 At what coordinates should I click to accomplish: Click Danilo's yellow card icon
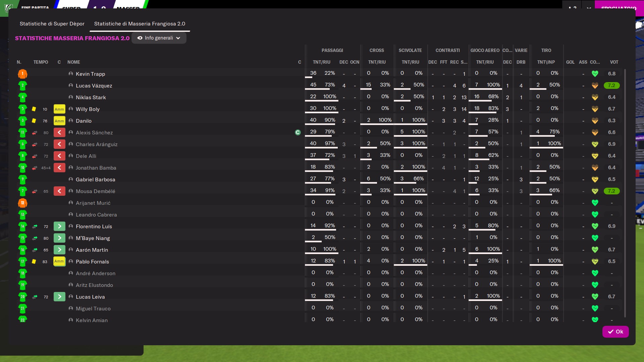click(x=34, y=121)
